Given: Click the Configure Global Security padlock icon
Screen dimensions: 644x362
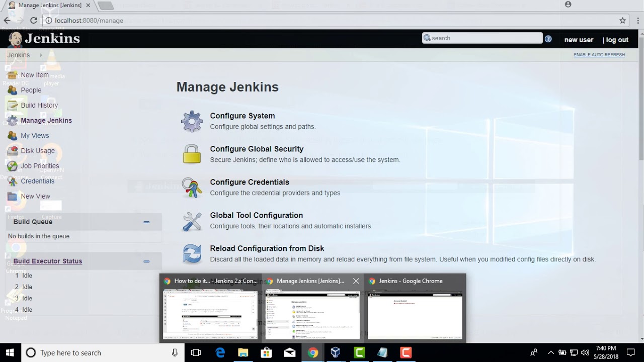Looking at the screenshot, I should (192, 154).
